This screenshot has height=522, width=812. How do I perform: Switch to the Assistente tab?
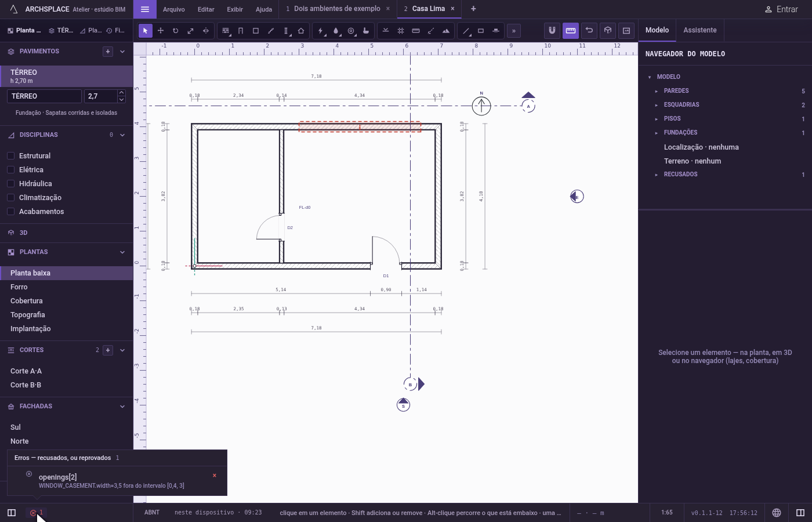click(x=700, y=30)
